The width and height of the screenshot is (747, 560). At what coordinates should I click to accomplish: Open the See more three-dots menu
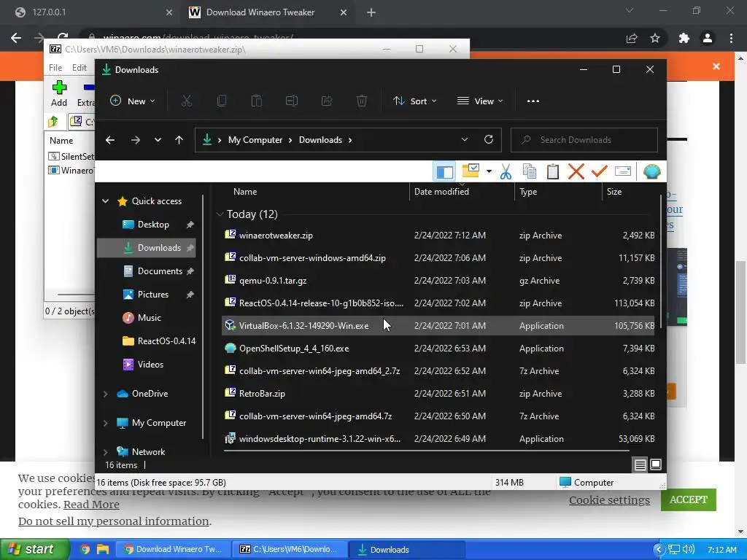[533, 101]
